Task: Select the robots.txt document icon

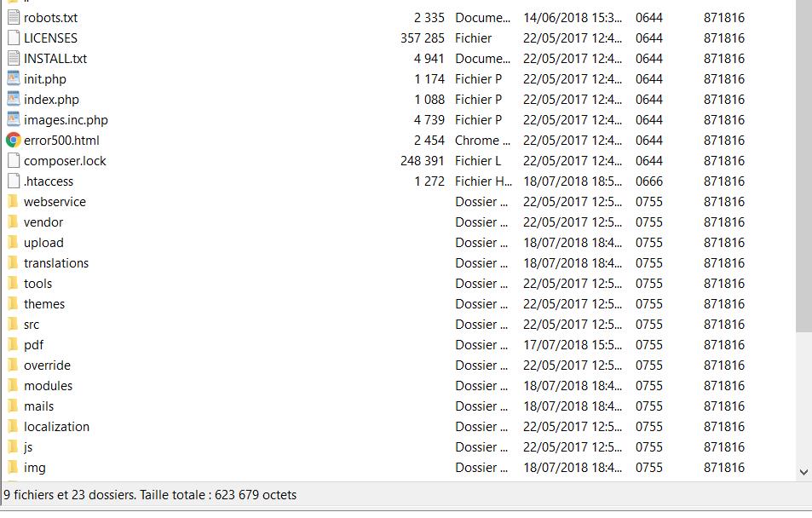Action: (14, 18)
